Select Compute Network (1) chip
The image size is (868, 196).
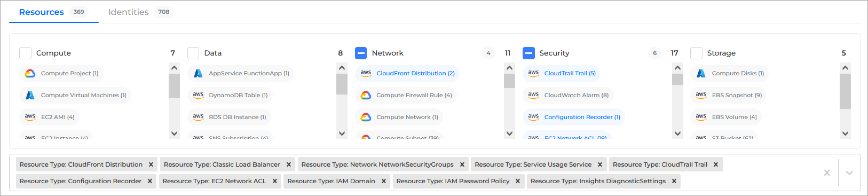point(399,117)
